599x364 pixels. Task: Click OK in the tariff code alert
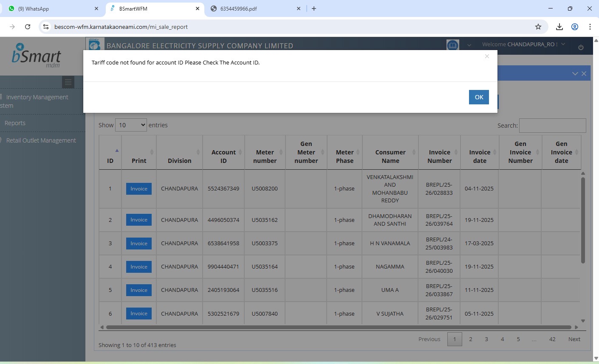point(479,97)
